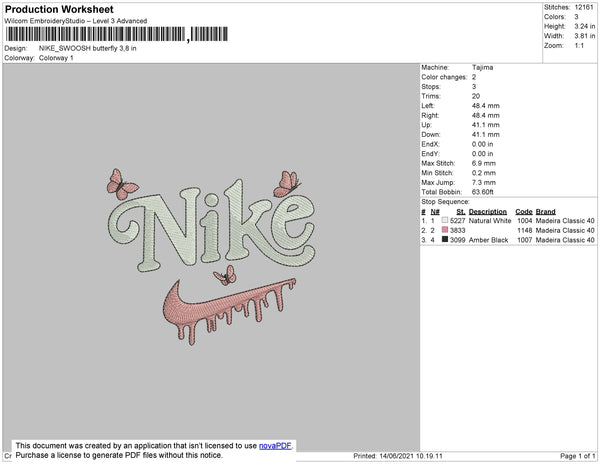Click the 'Description' column header
The width and height of the screenshot is (600, 464).
(x=488, y=212)
